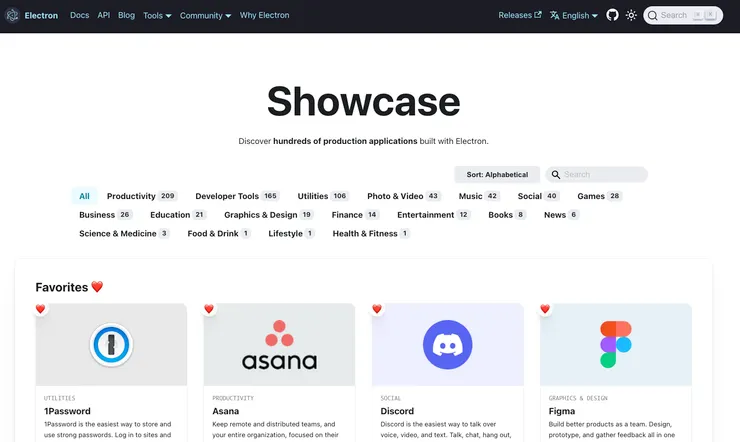
Task: Toggle the Sort: Alphabetical button
Action: (497, 175)
